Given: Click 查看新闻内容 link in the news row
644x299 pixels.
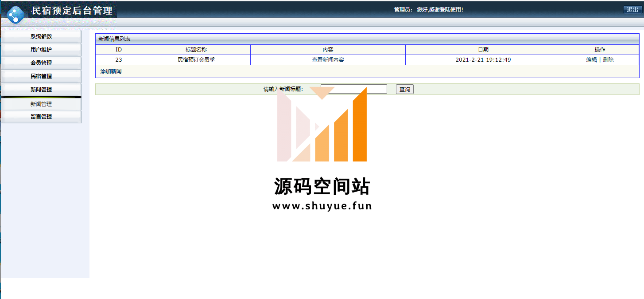Looking at the screenshot, I should [x=328, y=60].
